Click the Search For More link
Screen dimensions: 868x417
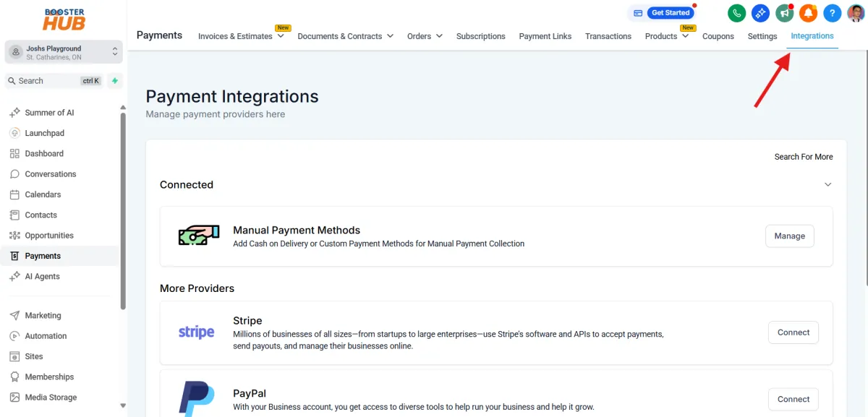803,157
